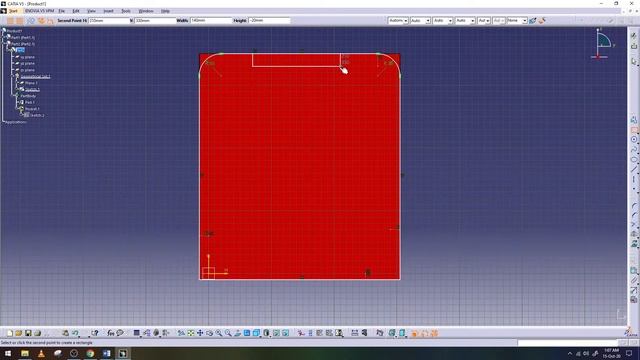Click the Formula f(x) icon

pyautogui.click(x=111, y=333)
